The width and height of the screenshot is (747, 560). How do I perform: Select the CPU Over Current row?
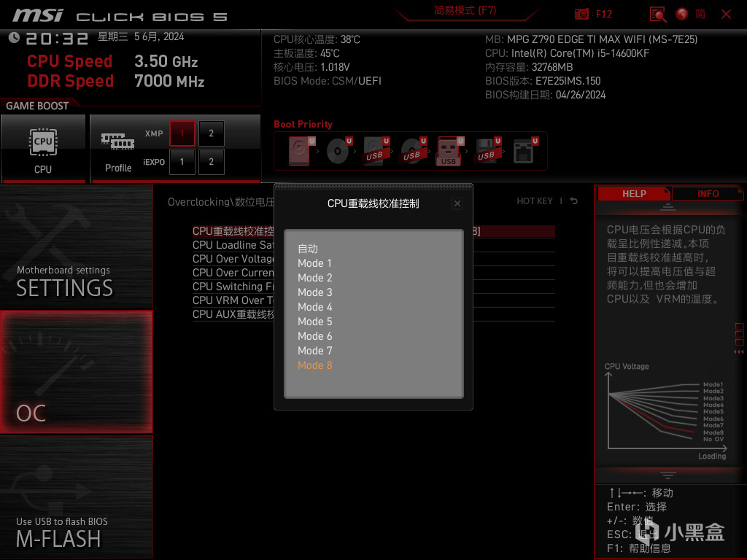point(373,273)
